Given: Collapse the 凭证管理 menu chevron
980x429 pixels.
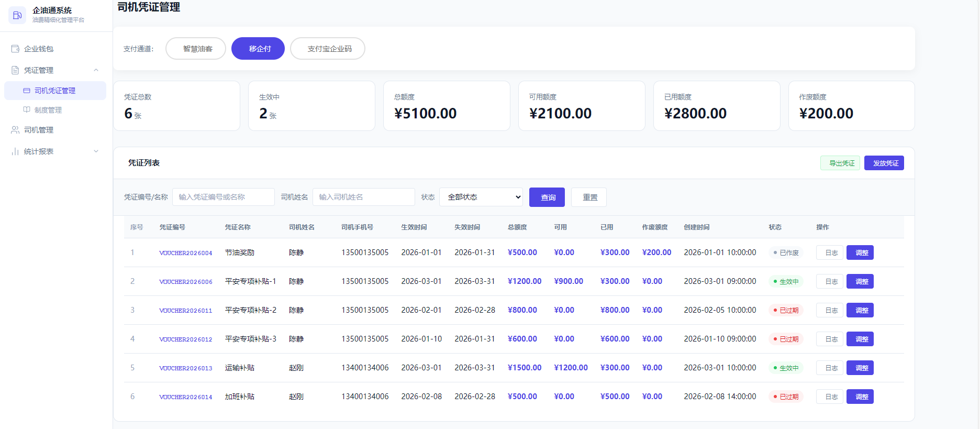Looking at the screenshot, I should pos(96,70).
